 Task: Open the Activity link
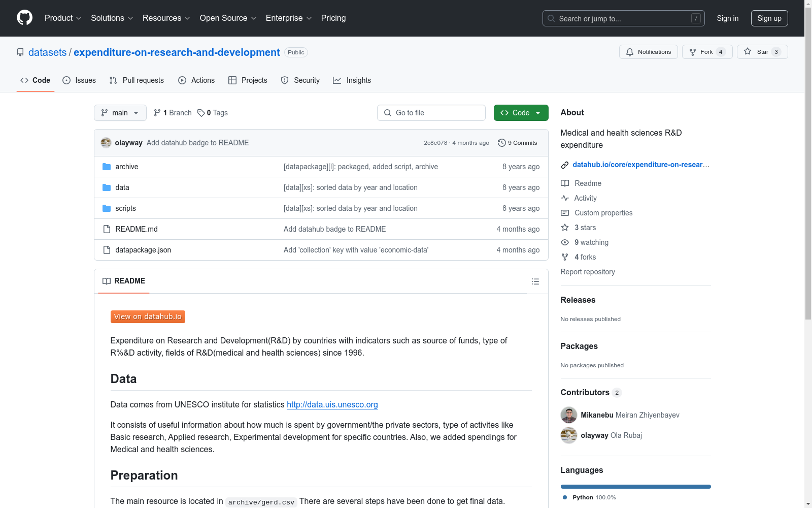579,198
